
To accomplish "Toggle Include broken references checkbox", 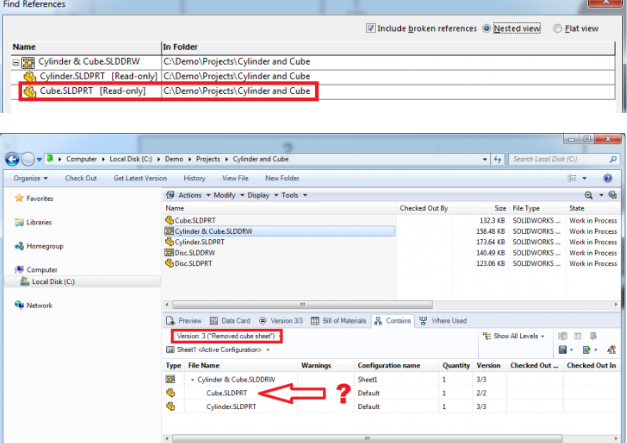I will tap(371, 28).
